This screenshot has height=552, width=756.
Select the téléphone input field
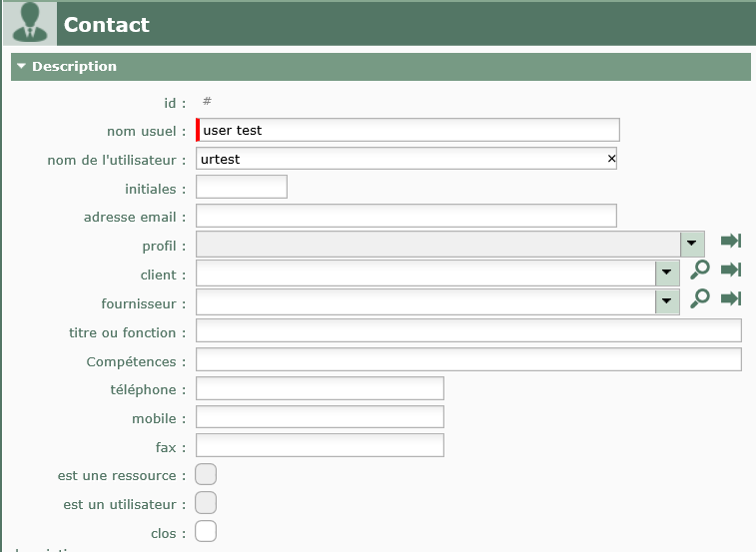[320, 388]
